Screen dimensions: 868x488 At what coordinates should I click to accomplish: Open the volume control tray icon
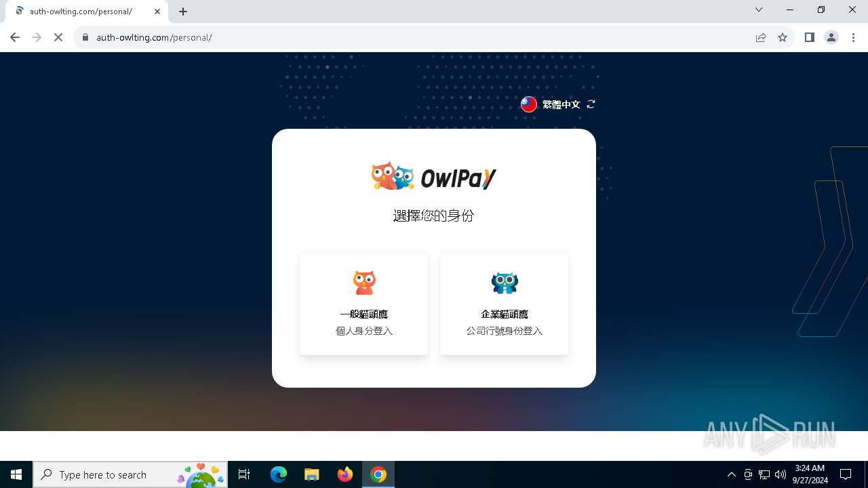coord(781,474)
